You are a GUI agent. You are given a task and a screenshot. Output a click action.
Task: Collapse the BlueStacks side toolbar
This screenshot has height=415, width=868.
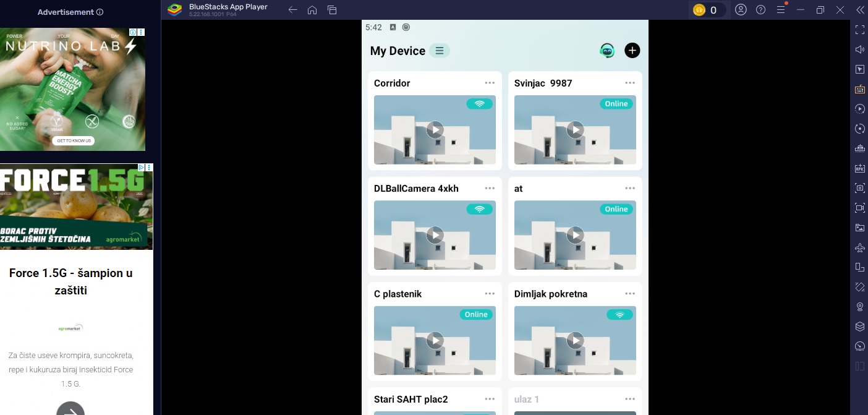coord(859,10)
